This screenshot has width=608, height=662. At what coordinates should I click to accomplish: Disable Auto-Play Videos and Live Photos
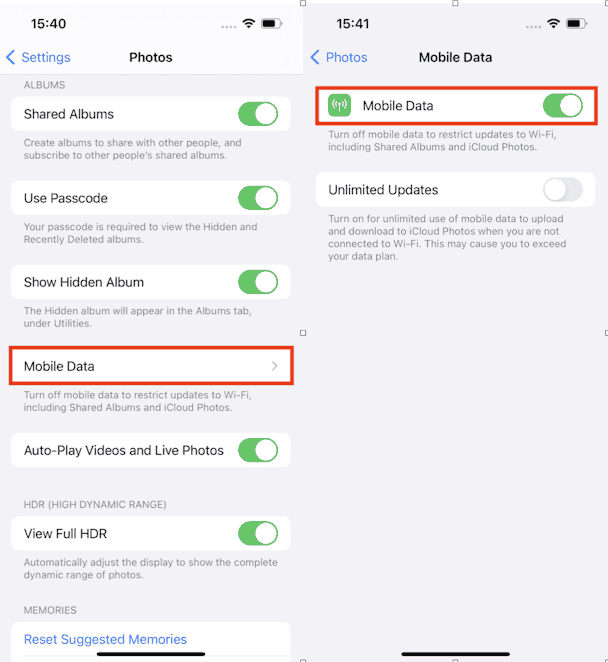pos(258,450)
